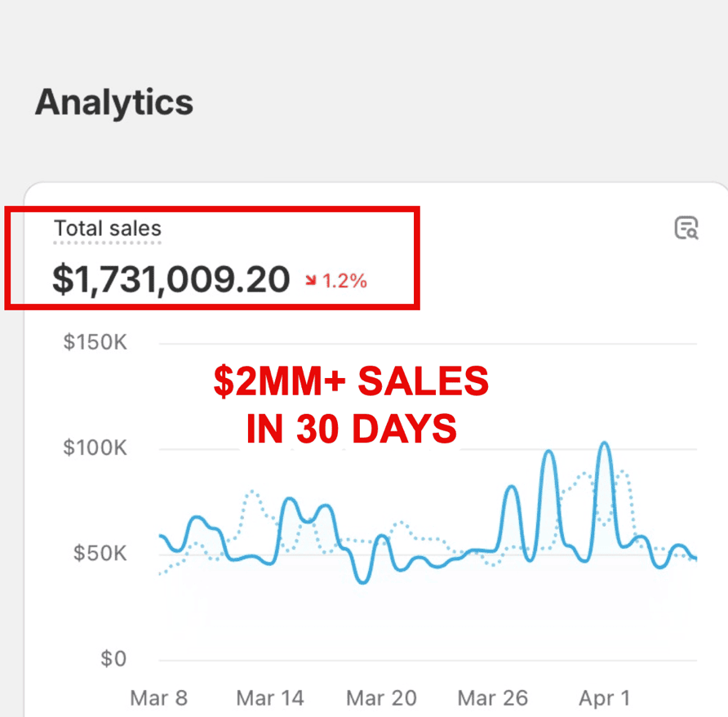Click the solid-line peak above Mar 26
728x717 pixels.
tap(512, 487)
